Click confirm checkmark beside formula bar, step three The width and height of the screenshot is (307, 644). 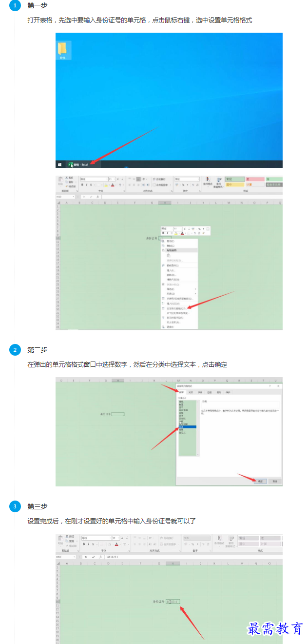click(93, 557)
